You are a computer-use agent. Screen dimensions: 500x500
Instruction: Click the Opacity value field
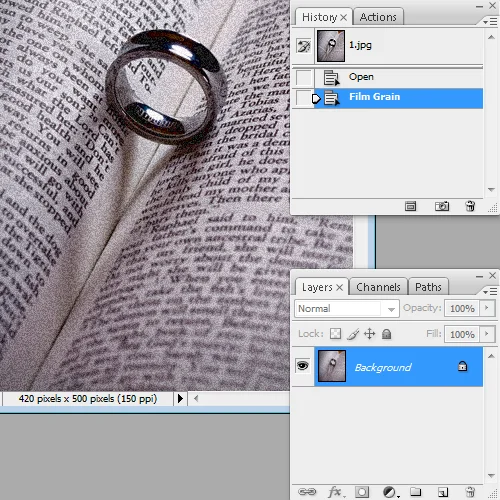click(x=462, y=308)
